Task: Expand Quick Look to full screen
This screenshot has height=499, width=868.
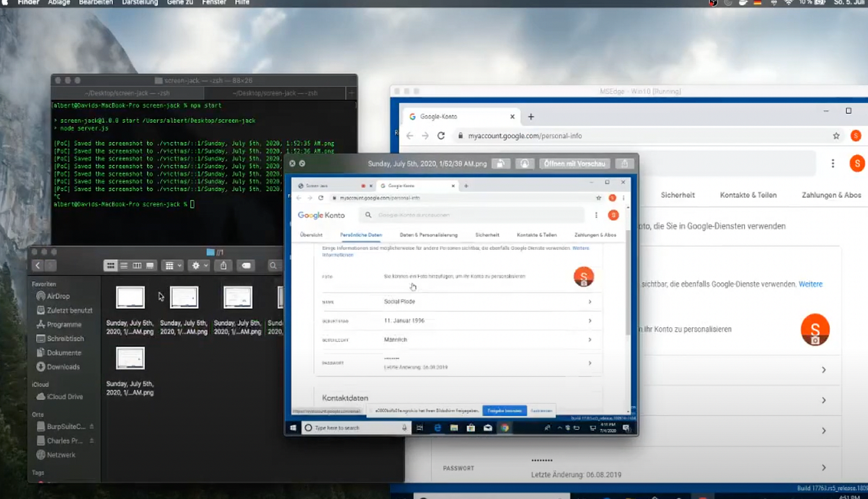Action: (302, 164)
